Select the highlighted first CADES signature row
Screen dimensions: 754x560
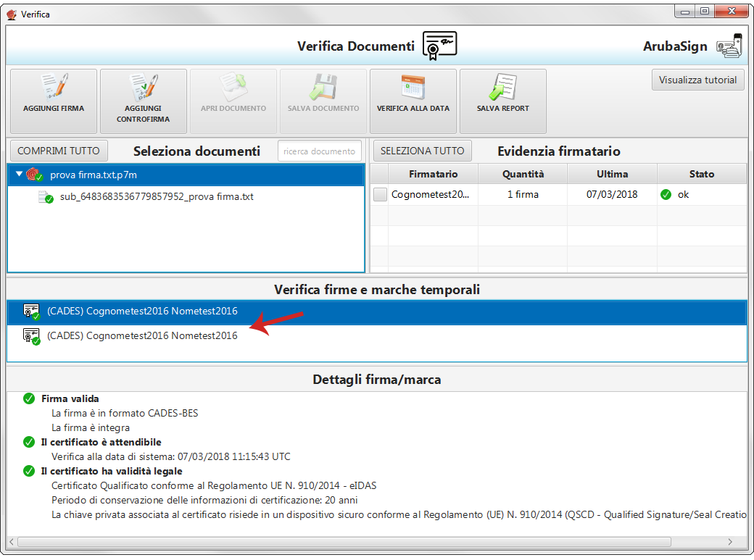[142, 312]
